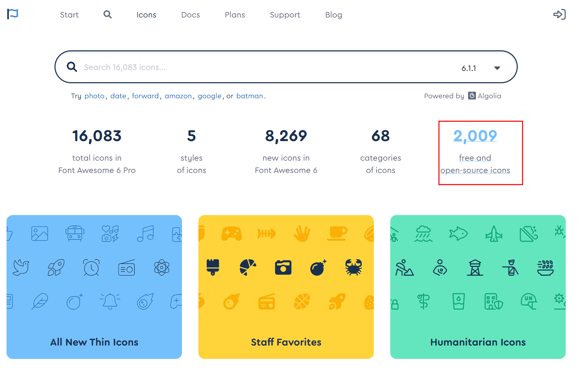
Task: Click the Algolia logo icon
Action: 472,96
